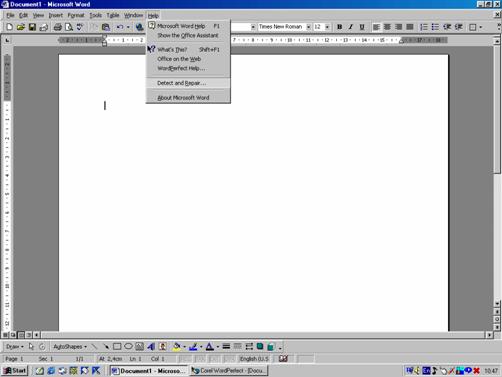Screen dimensions: 502x377
Task: Switch to Corel WordPerfect taskbar button
Action: [x=229, y=371]
